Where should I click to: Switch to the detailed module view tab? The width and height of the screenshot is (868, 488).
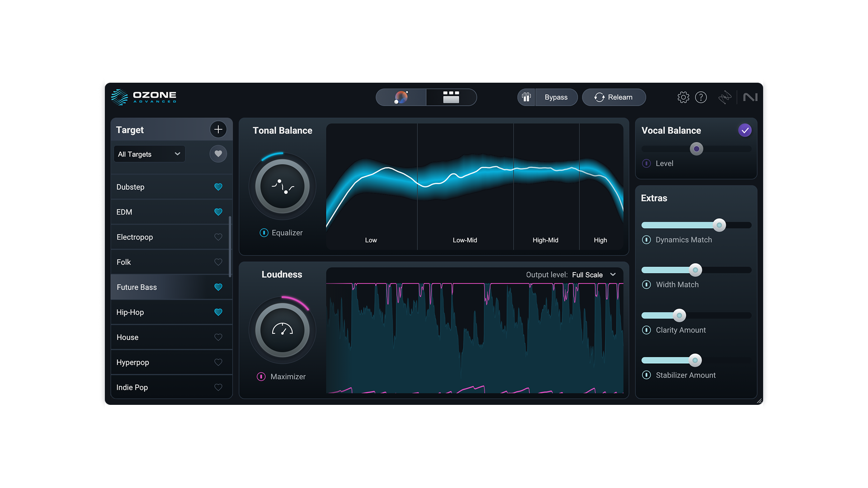click(x=451, y=97)
